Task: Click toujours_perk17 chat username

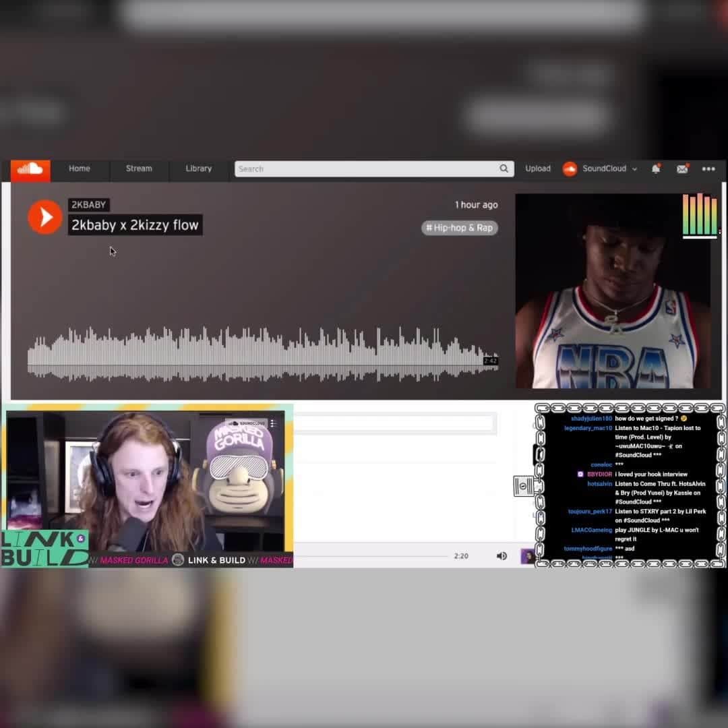Action: tap(590, 511)
